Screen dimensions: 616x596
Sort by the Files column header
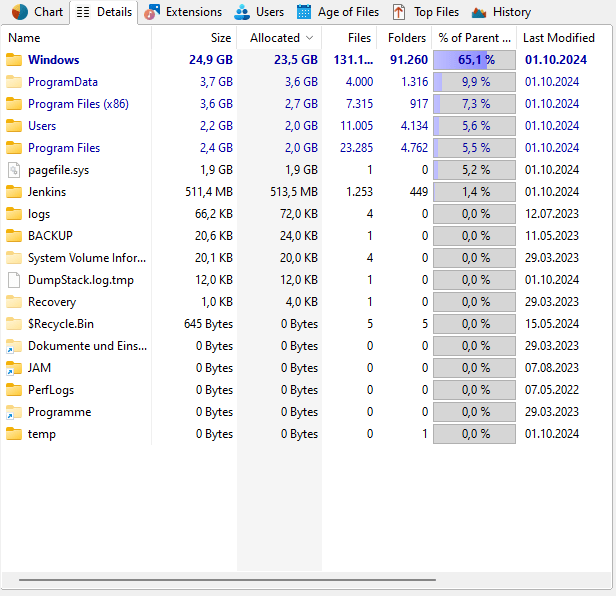[359, 38]
